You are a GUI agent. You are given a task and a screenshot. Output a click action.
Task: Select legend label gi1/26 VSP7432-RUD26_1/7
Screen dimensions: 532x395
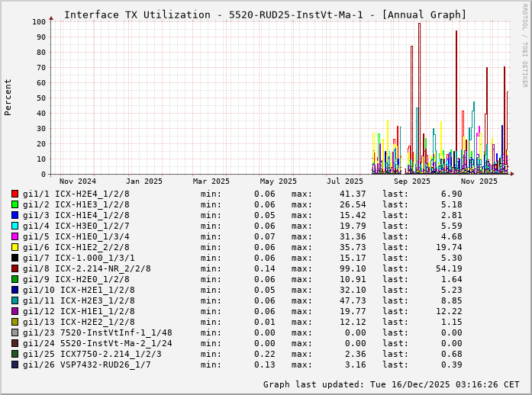[x=87, y=364]
